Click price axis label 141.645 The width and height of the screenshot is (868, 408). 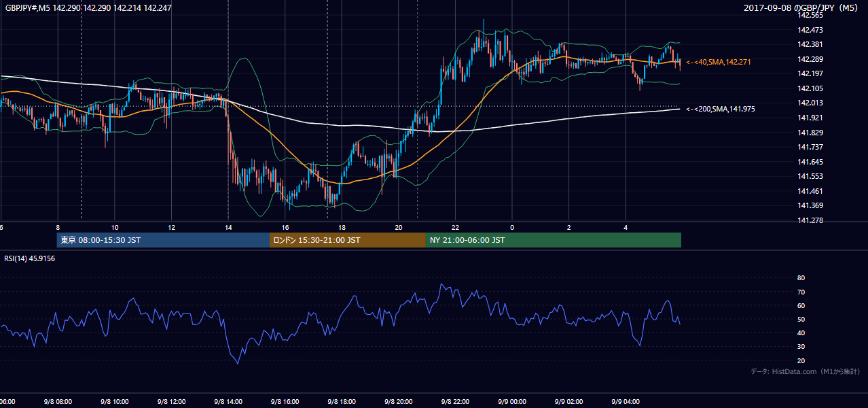(x=811, y=162)
